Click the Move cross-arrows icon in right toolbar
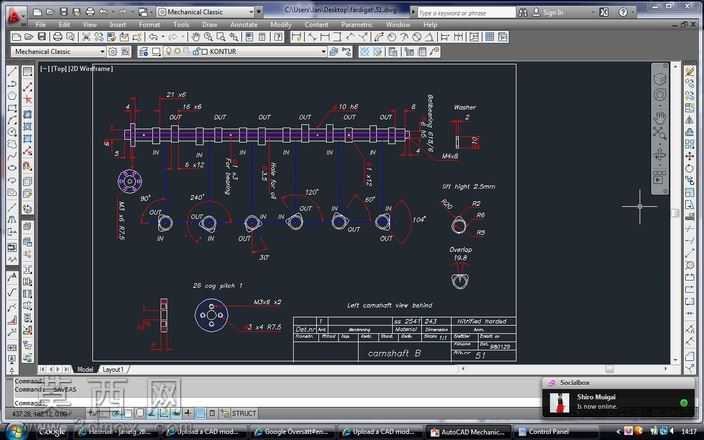Viewport: 704px width, 440px height. 690,156
